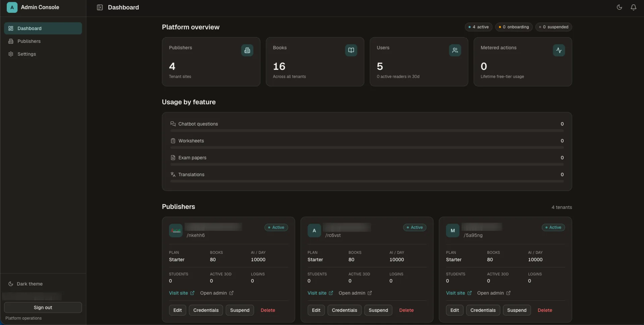
Task: Open admin for /5a95ng publisher
Action: (x=494, y=293)
